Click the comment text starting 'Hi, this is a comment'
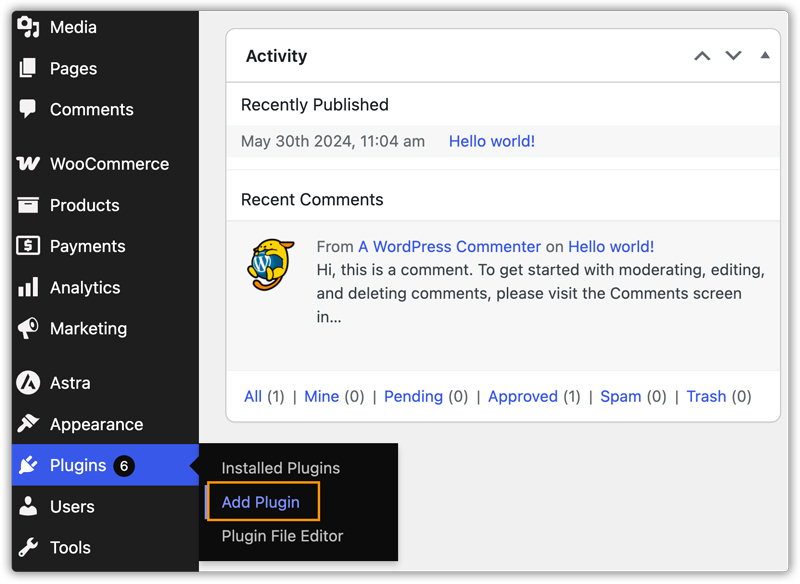The image size is (800, 584). 540,293
